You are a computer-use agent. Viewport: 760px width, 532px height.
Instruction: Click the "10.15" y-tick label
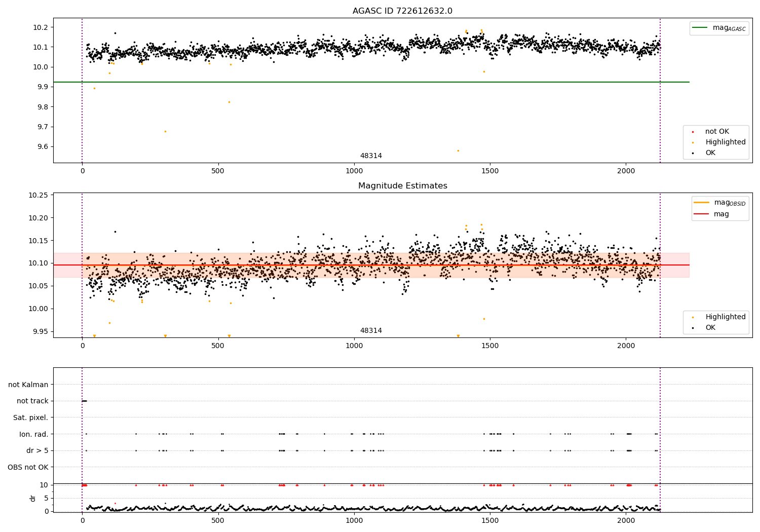(37, 241)
